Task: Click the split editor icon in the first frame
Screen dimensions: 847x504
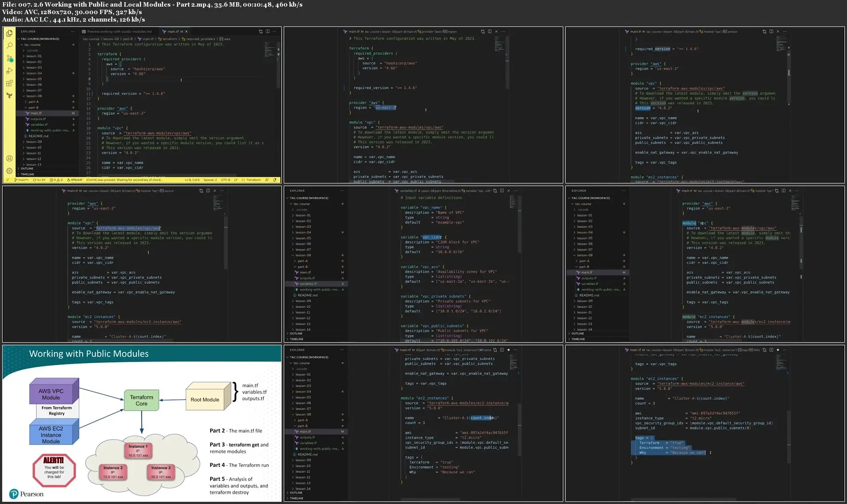Action: pyautogui.click(x=267, y=31)
